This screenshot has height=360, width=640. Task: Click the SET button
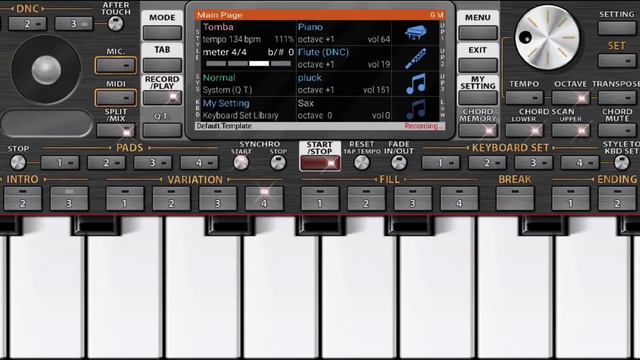point(617,61)
